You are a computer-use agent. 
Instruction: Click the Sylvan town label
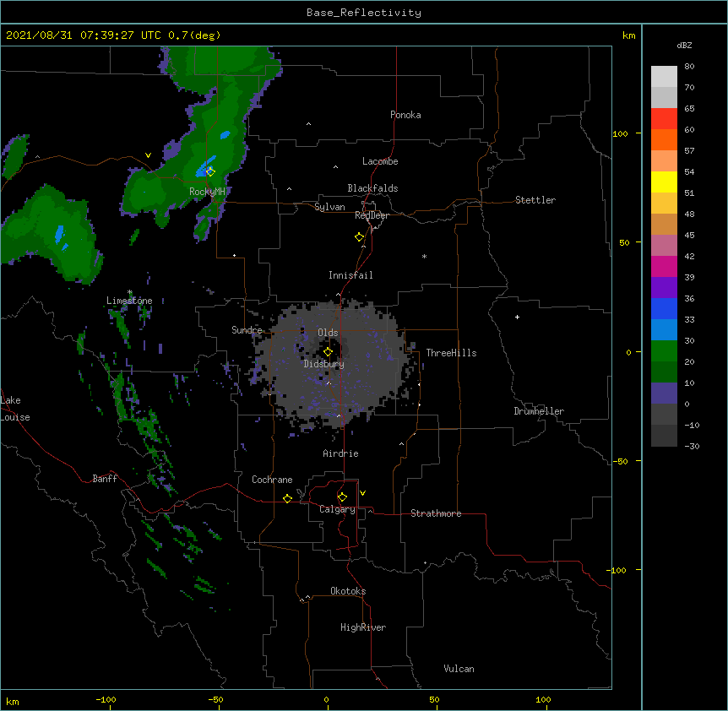click(329, 207)
